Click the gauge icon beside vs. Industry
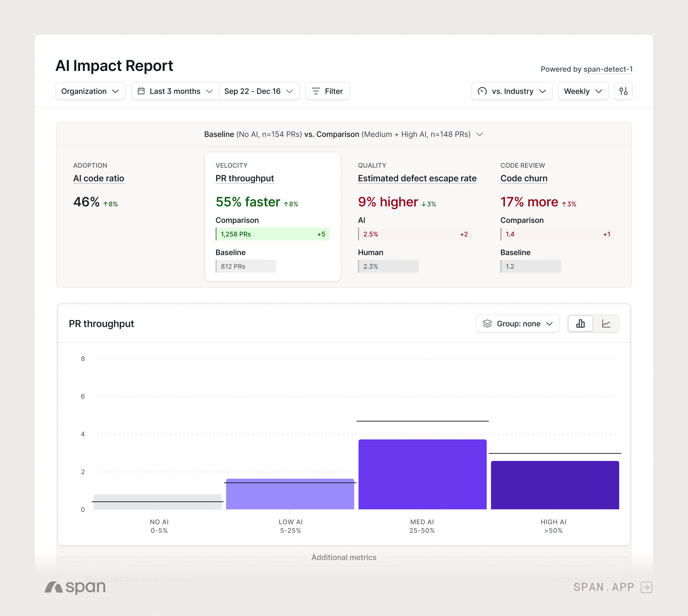This screenshot has width=688, height=616. click(482, 91)
